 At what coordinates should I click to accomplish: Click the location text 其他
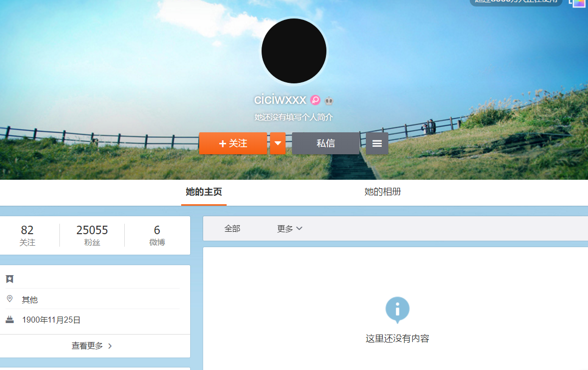click(29, 300)
